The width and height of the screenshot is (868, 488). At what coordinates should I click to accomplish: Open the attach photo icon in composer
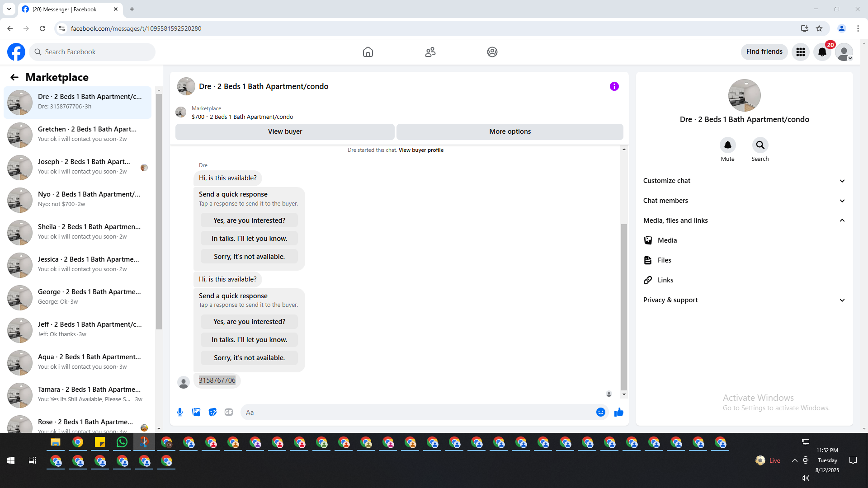[196, 412]
